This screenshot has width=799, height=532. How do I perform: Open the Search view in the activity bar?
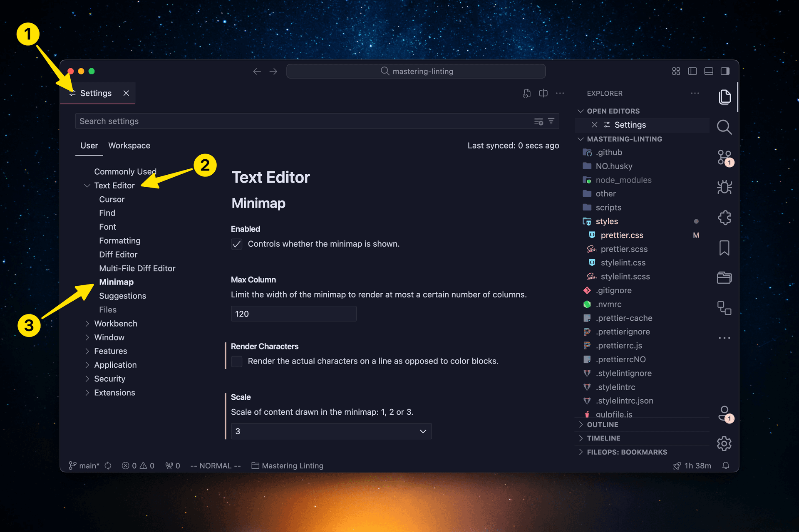[724, 127]
